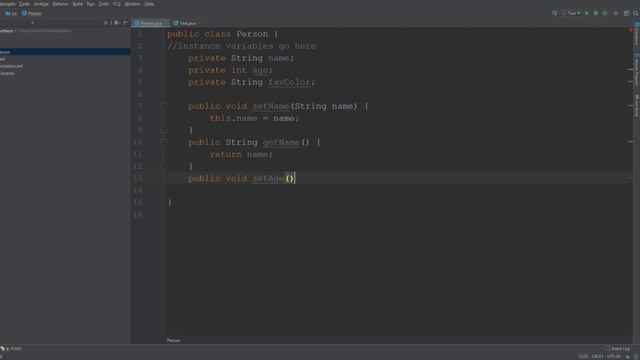Click the UTF-8 encoding status
The image size is (640, 360).
[x=613, y=357]
